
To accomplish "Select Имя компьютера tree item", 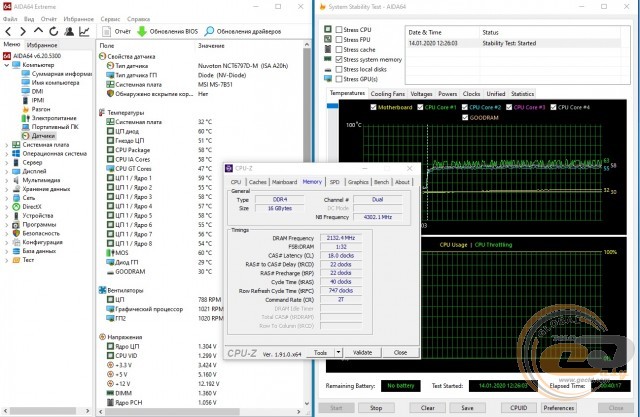I will point(51,82).
